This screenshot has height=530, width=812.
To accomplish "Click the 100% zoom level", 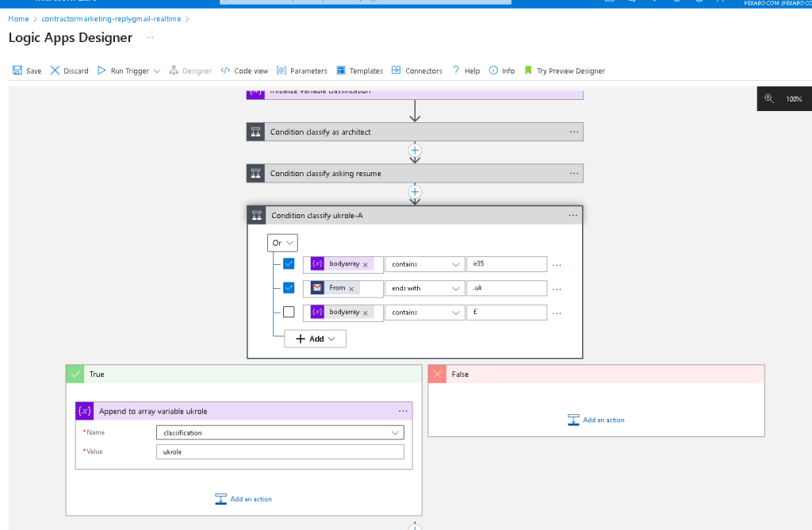I will tap(794, 99).
